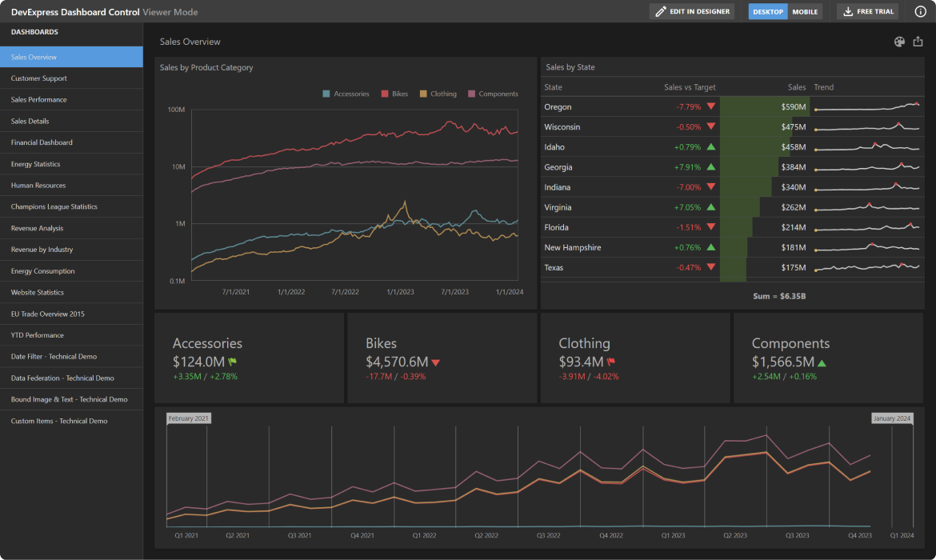Viewport: 936px width, 560px height.
Task: Switch to MOBILE view mode
Action: pos(805,11)
